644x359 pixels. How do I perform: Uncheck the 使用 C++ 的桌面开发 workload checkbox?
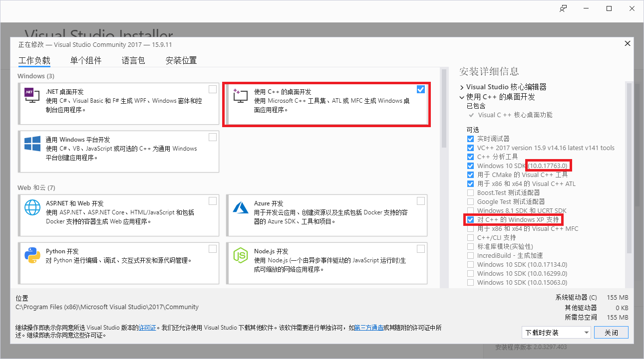click(x=421, y=89)
